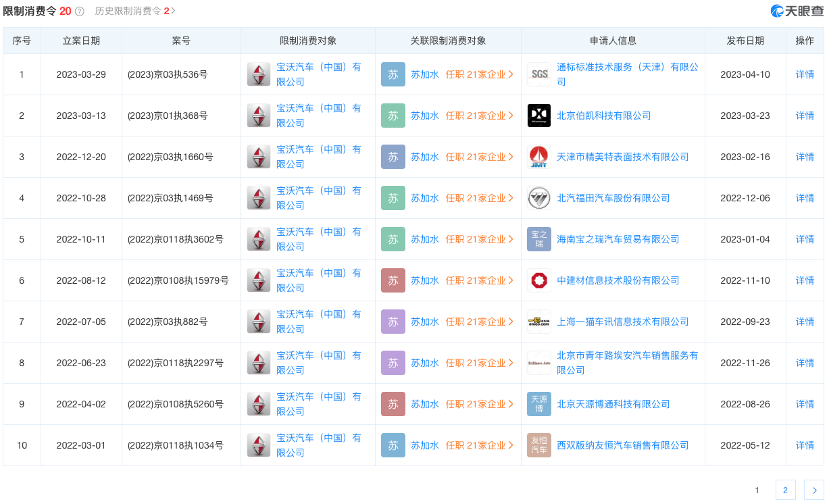The height and width of the screenshot is (504, 829).
Task: Expand 任职 21家企业 in row 3
Action: point(480,157)
